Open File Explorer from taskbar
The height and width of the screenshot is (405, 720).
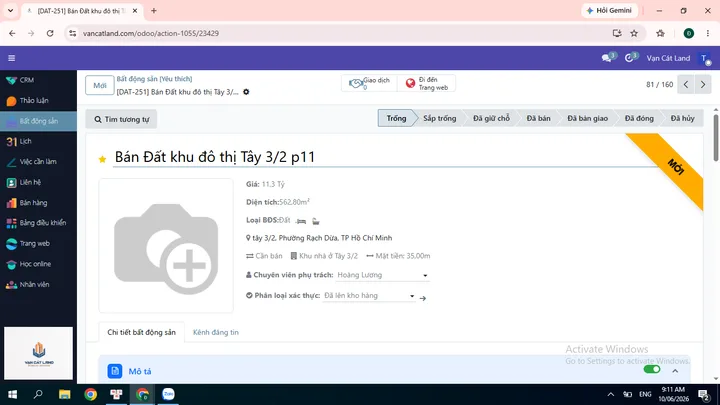64,394
